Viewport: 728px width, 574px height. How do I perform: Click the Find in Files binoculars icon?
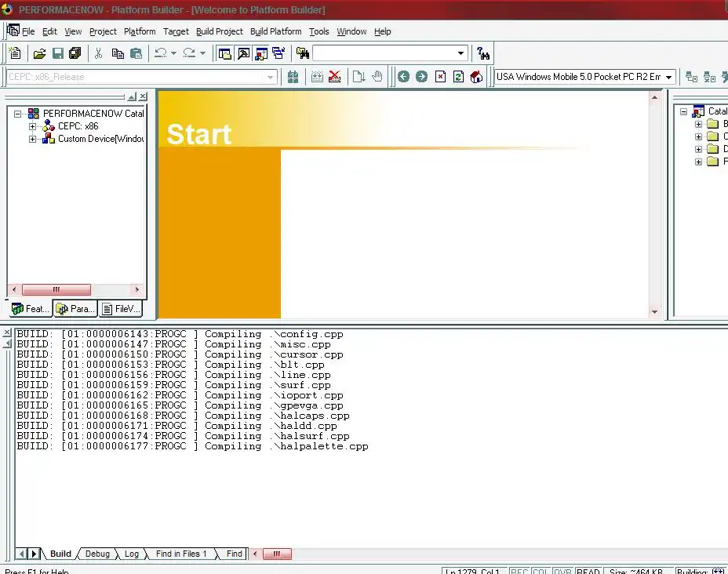[x=303, y=53]
